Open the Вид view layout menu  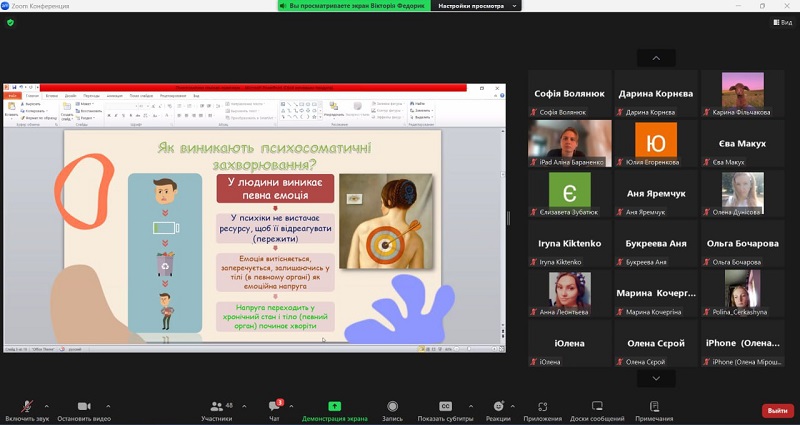click(781, 22)
